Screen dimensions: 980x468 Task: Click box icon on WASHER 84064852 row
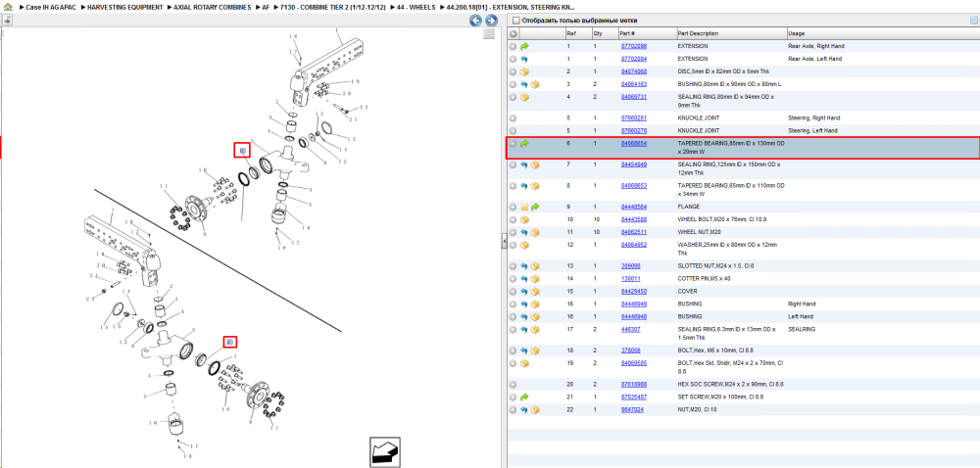tap(524, 245)
